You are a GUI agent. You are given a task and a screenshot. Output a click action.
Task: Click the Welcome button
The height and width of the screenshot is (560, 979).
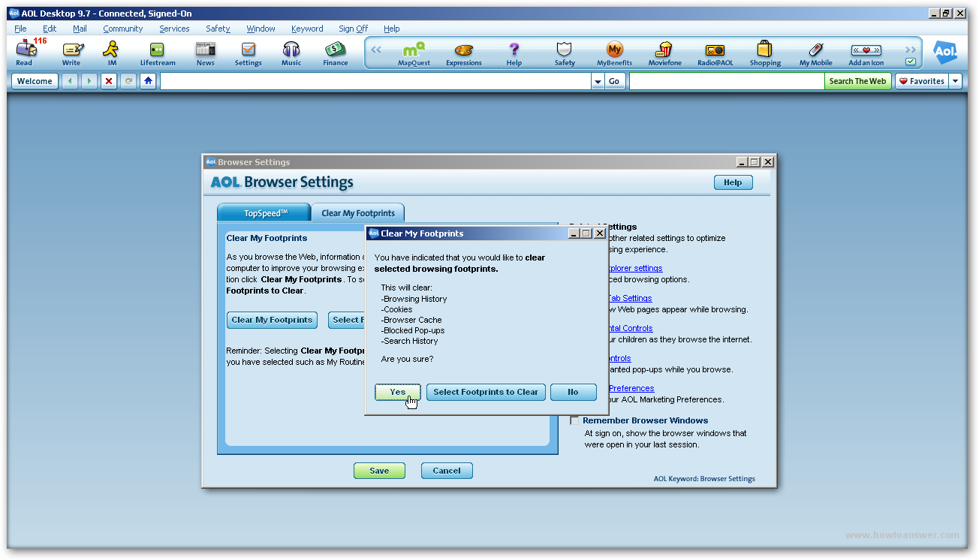coord(35,81)
